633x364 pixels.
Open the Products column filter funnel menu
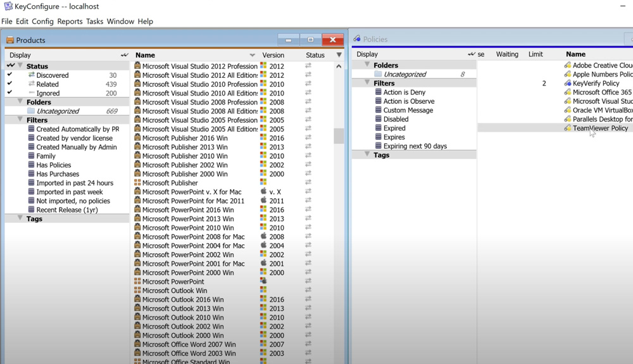click(339, 55)
